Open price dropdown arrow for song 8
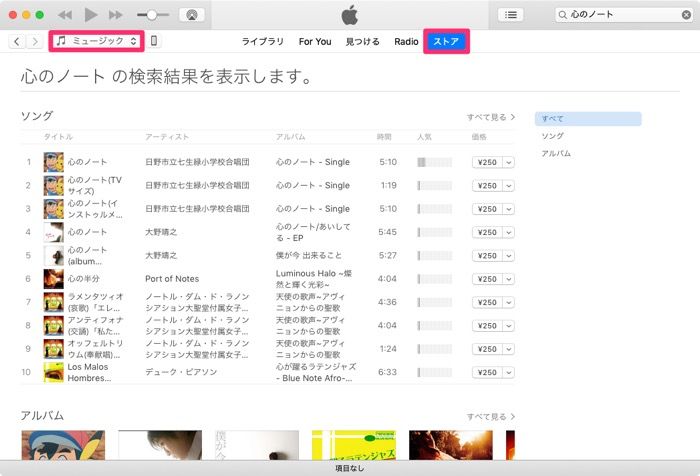Viewport: 700px width, 476px height. tap(508, 326)
